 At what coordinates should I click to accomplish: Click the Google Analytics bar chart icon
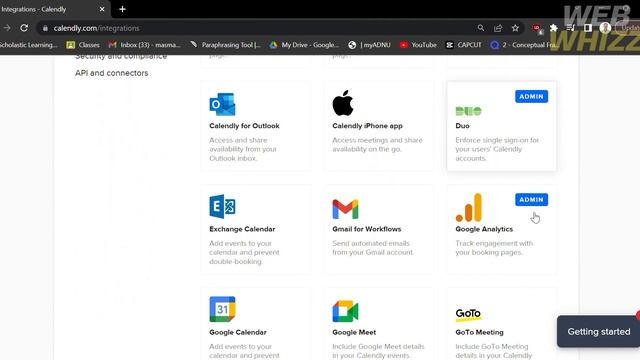point(469,207)
